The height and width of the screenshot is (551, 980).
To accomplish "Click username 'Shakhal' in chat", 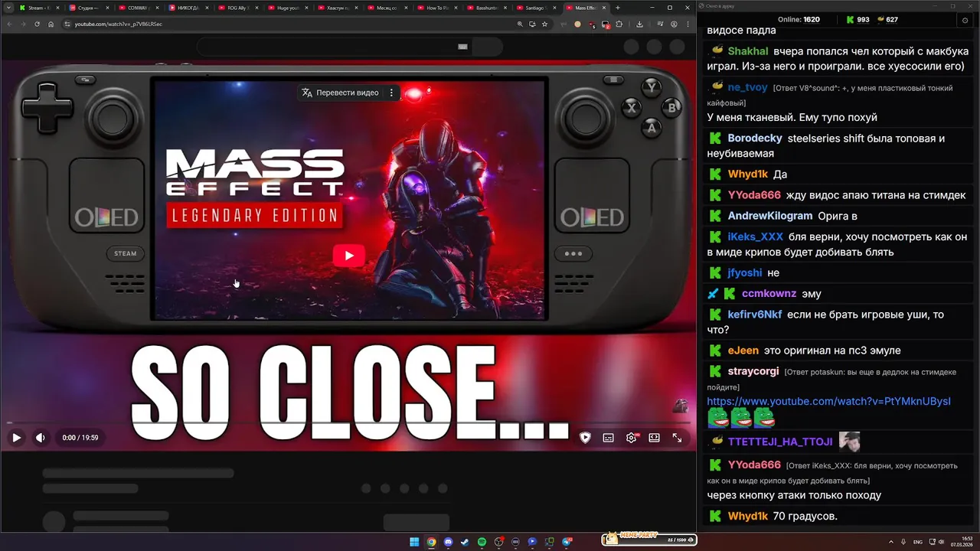I will point(748,51).
